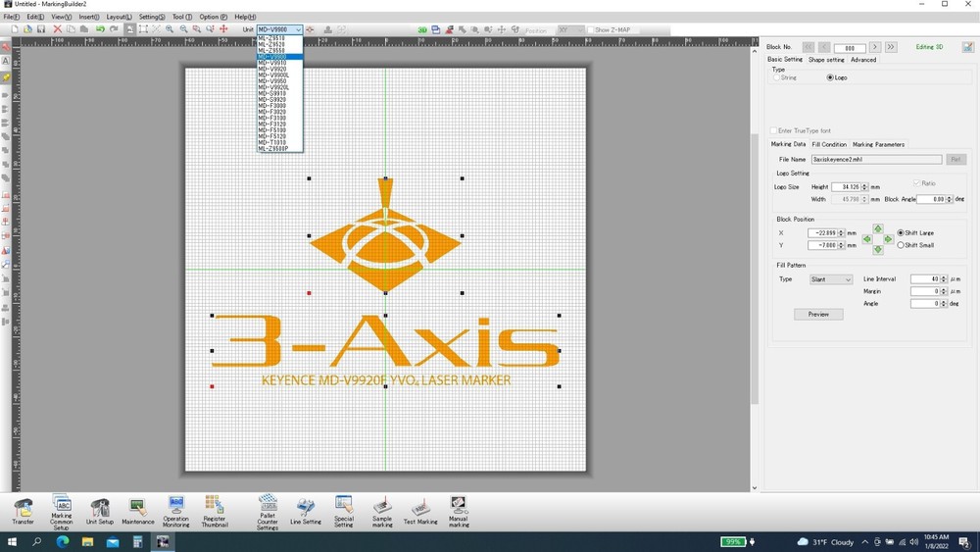Click the vertical canvas scrollbar
The height and width of the screenshot is (552, 980).
[755, 269]
